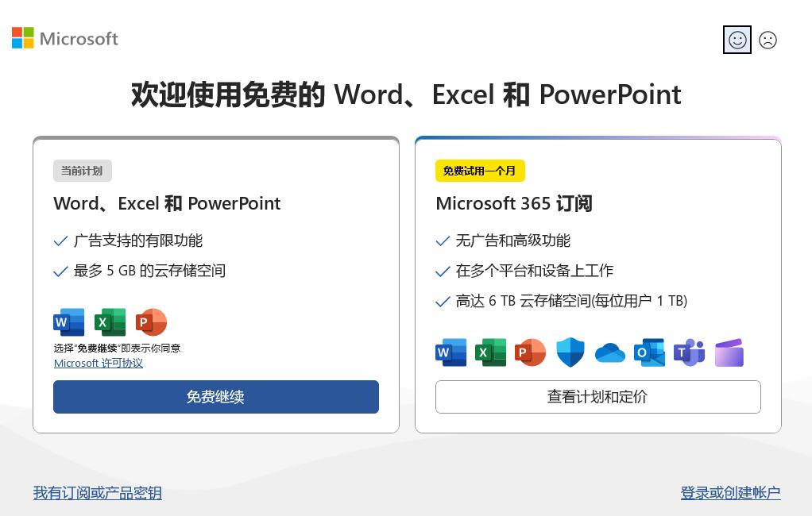The image size is (812, 516).
Task: Click the PowerPoint icon in free plan
Action: [151, 322]
